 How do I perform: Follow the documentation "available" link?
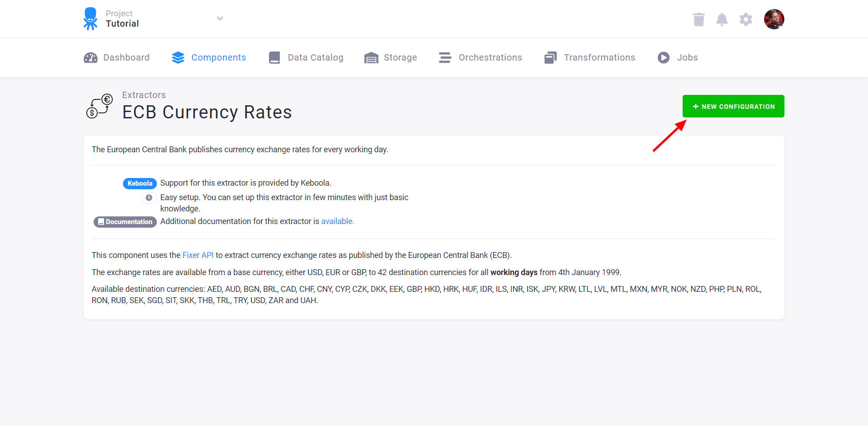(x=337, y=221)
